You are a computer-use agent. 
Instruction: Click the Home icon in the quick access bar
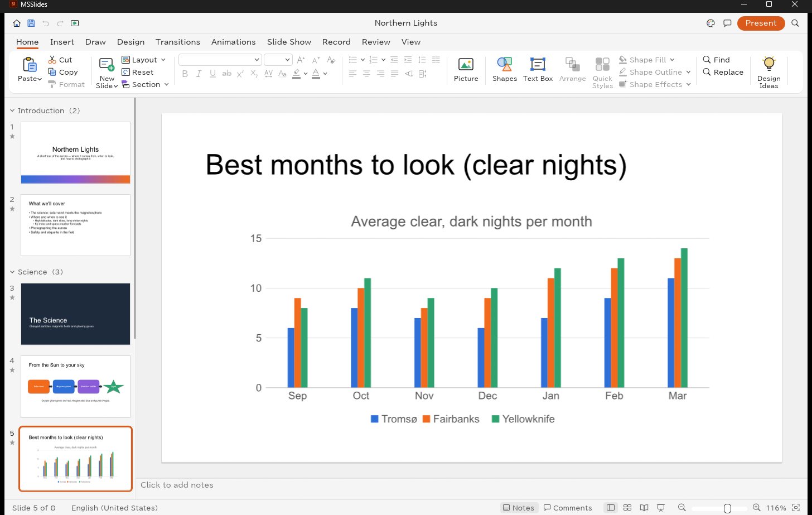17,23
